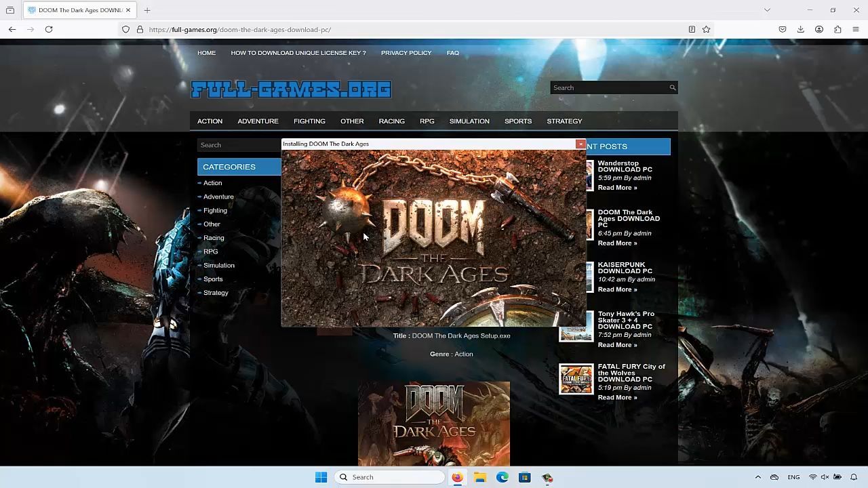Bookmark this page with the star icon
868x488 pixels.
pyautogui.click(x=706, y=29)
